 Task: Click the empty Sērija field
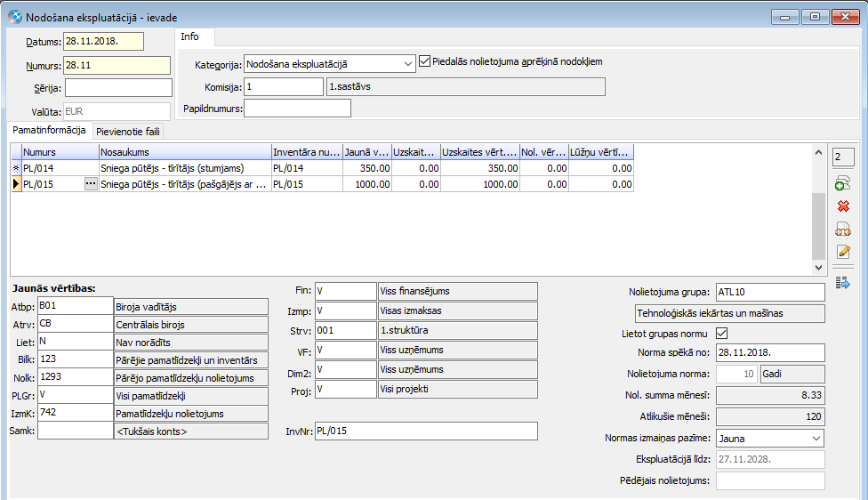(118, 88)
